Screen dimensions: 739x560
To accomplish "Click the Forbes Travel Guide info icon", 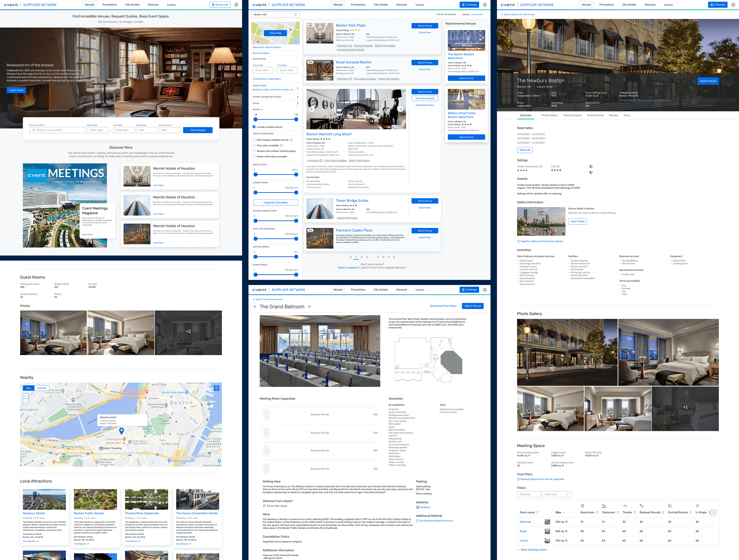I will coord(541,166).
